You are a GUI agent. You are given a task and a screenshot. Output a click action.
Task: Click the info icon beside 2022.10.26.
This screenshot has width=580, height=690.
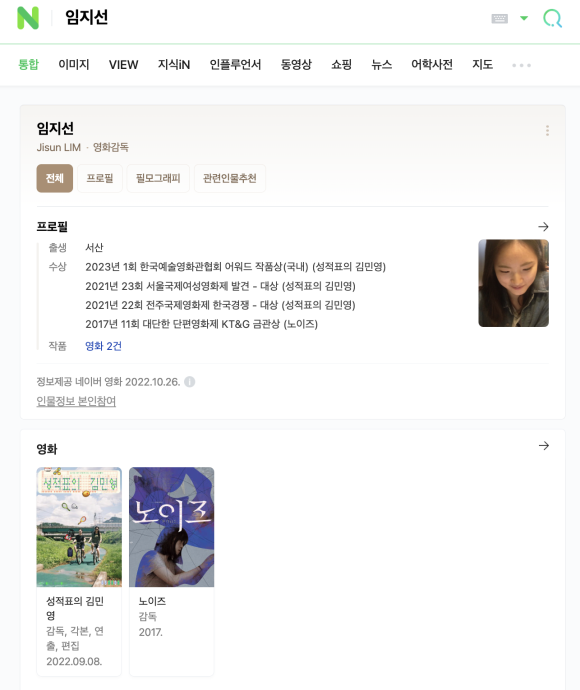(190, 382)
